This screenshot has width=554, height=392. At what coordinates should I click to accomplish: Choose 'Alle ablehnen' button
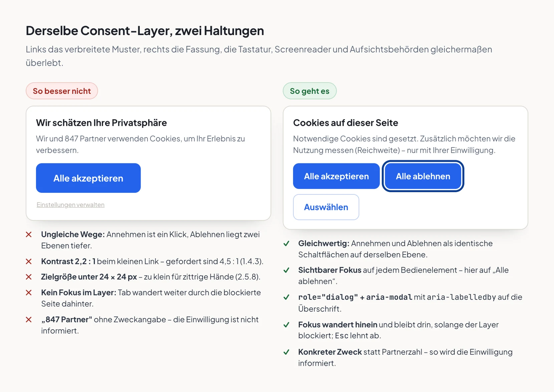pos(423,176)
